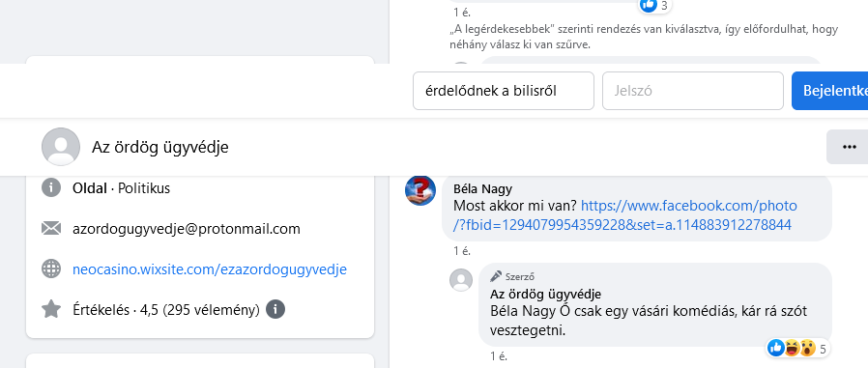
Task: Click the Politikus category label
Action: click(x=144, y=188)
